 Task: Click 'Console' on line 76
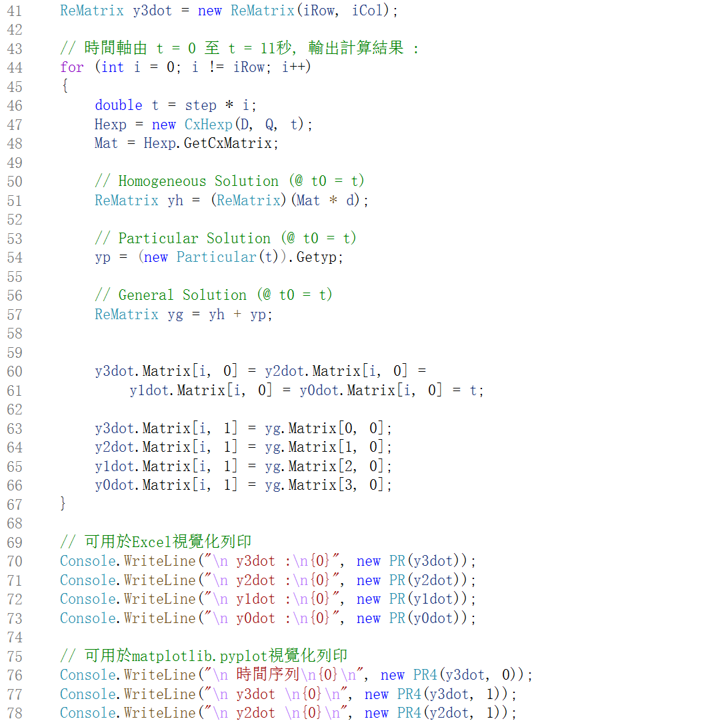click(x=87, y=674)
